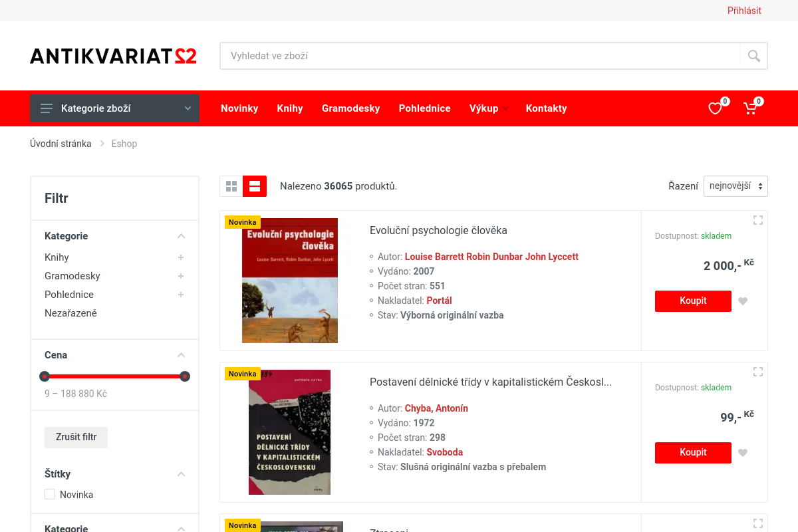
Task: Switch to list view layout
Action: tap(255, 186)
